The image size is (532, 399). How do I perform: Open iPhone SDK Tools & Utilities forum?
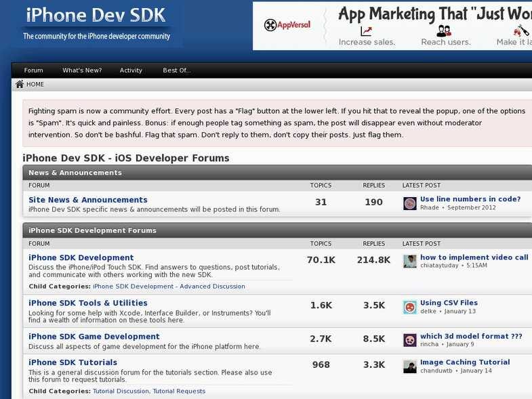tap(88, 303)
